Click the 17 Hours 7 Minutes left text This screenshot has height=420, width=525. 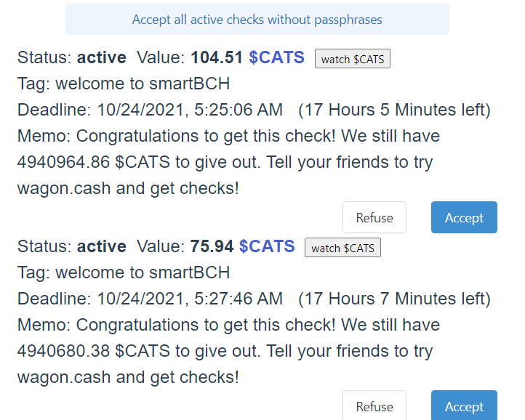[394, 299]
